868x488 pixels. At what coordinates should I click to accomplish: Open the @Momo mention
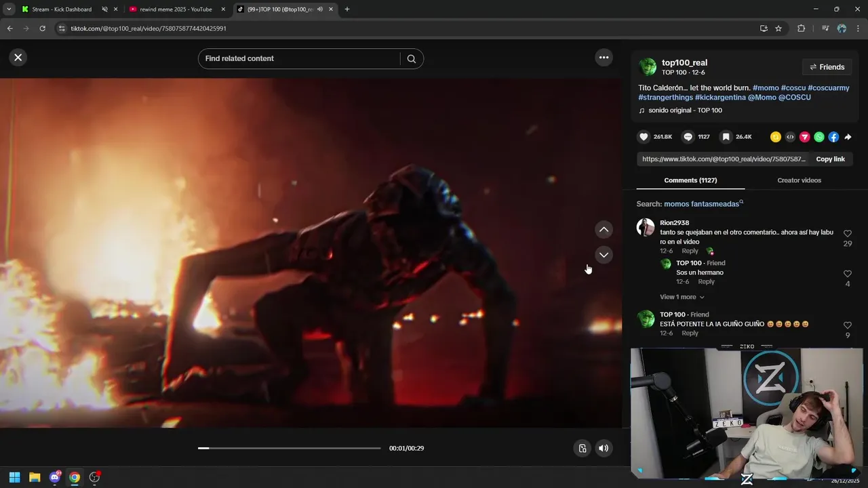(x=762, y=98)
